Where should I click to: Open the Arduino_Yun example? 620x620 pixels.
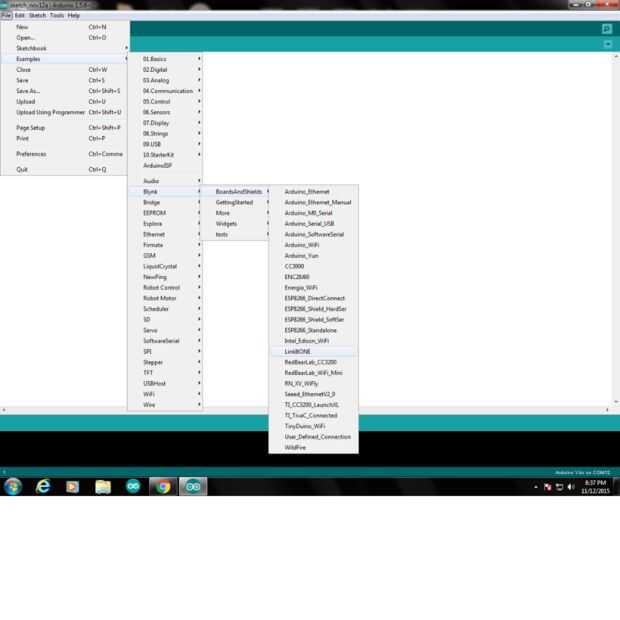pos(314,256)
